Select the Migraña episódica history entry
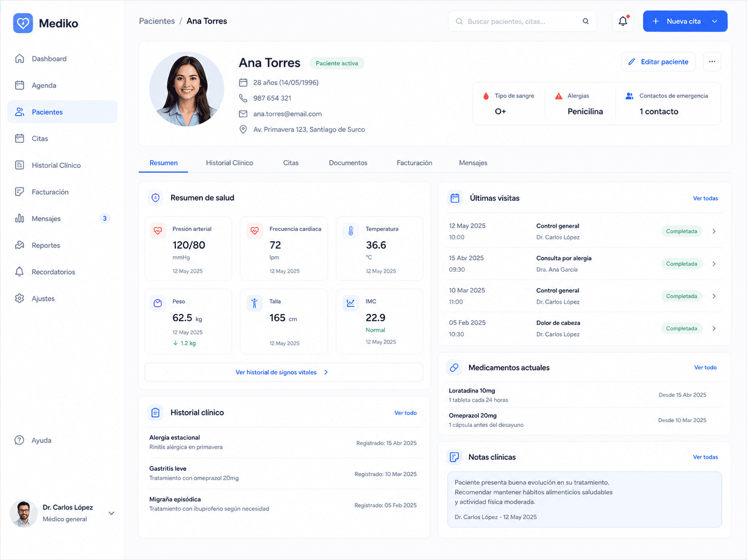The image size is (747, 560). 283,504
